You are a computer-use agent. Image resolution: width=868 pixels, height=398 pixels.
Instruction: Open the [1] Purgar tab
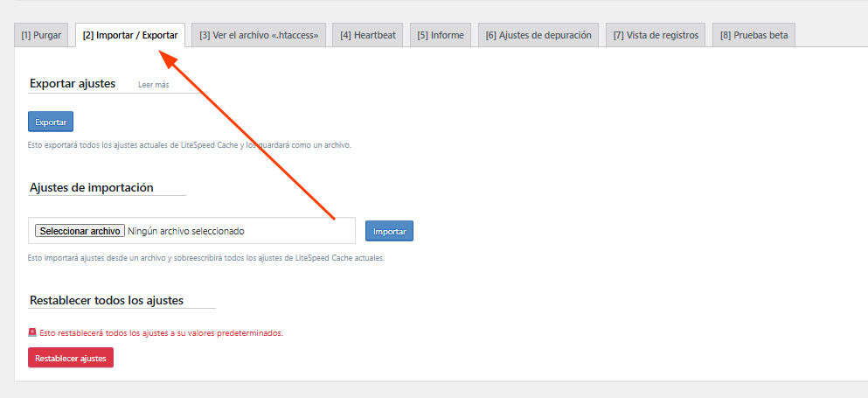pos(41,35)
